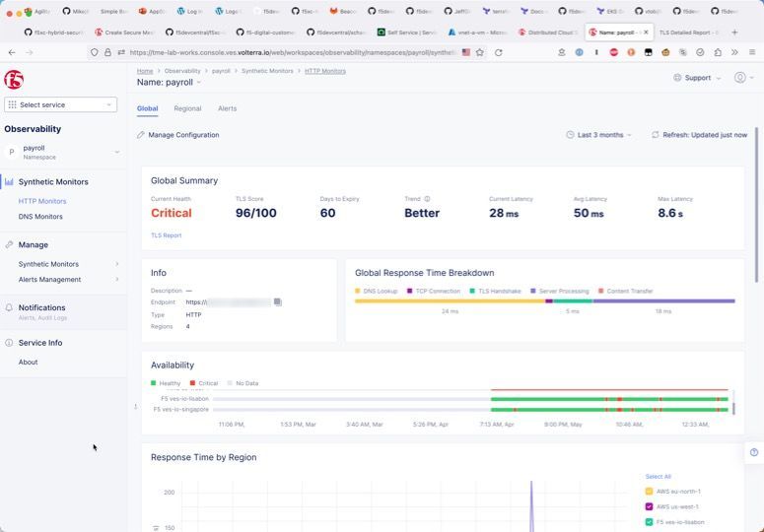
Task: Open the Last 3 months time range dropdown
Action: 599,135
